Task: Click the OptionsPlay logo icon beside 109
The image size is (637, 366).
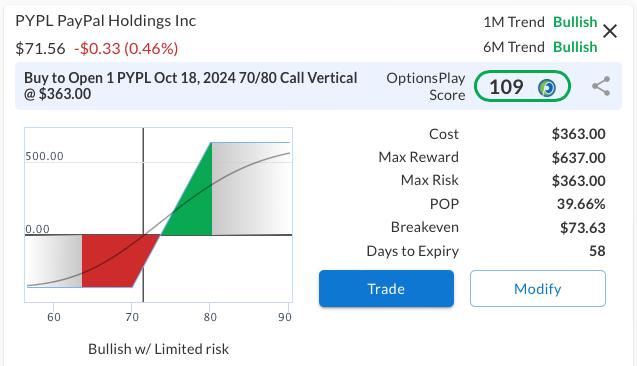Action: [547, 87]
